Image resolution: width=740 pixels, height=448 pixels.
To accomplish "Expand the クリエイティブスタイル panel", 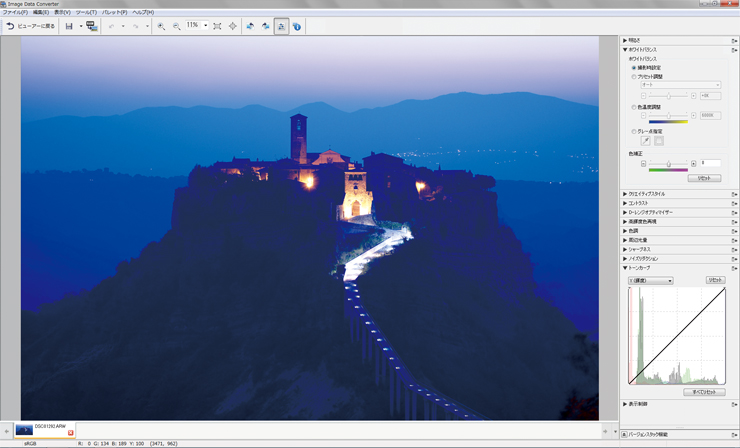I will (660, 194).
